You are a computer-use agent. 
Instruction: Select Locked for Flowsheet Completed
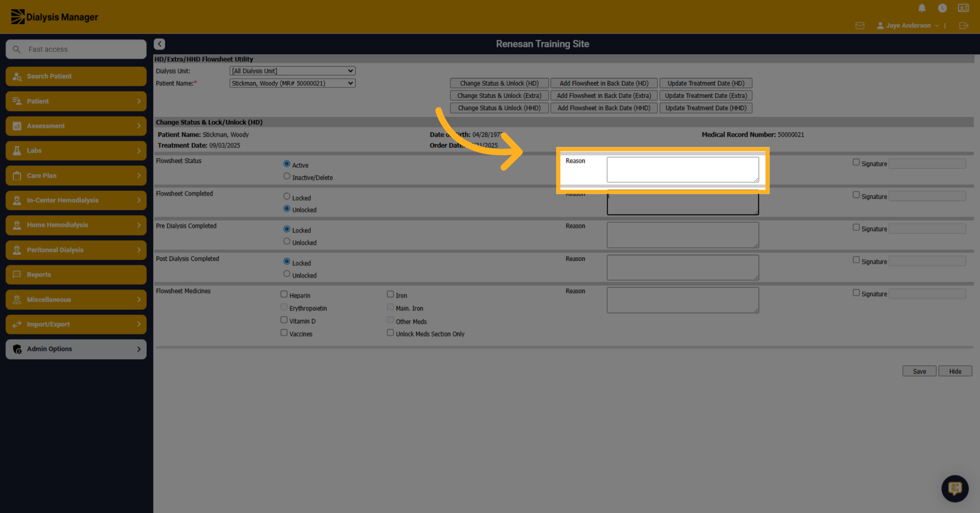287,196
